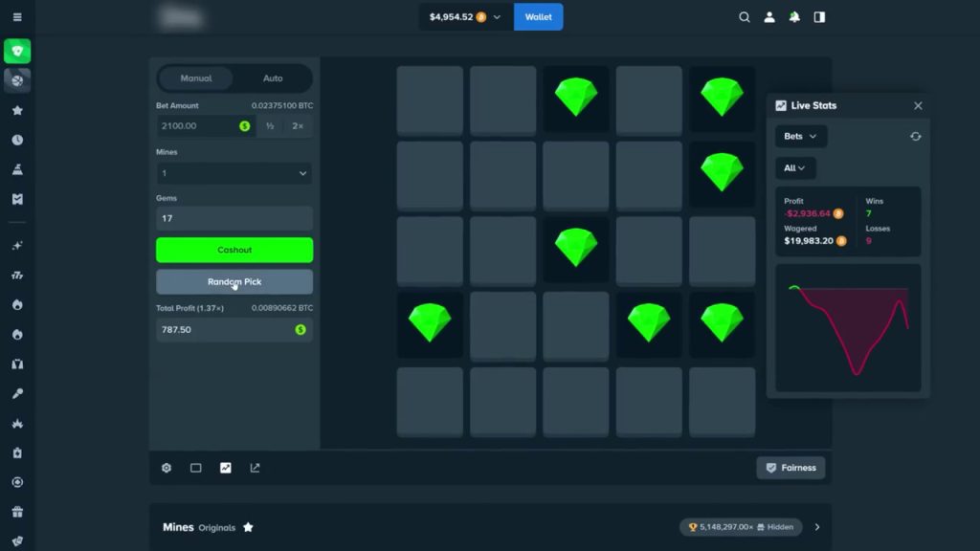Open Favourites with the sidebar star icon
Viewport: 980px width, 551px height.
click(17, 111)
